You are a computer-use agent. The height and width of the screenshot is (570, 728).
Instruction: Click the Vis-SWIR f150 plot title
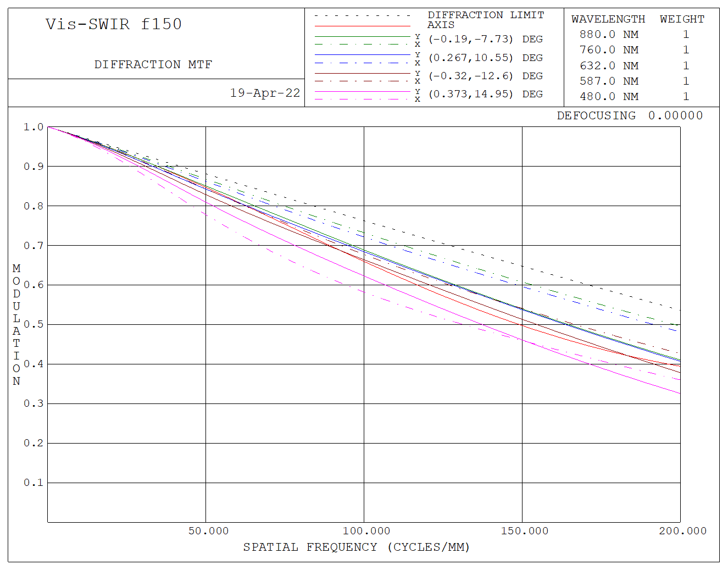click(113, 24)
